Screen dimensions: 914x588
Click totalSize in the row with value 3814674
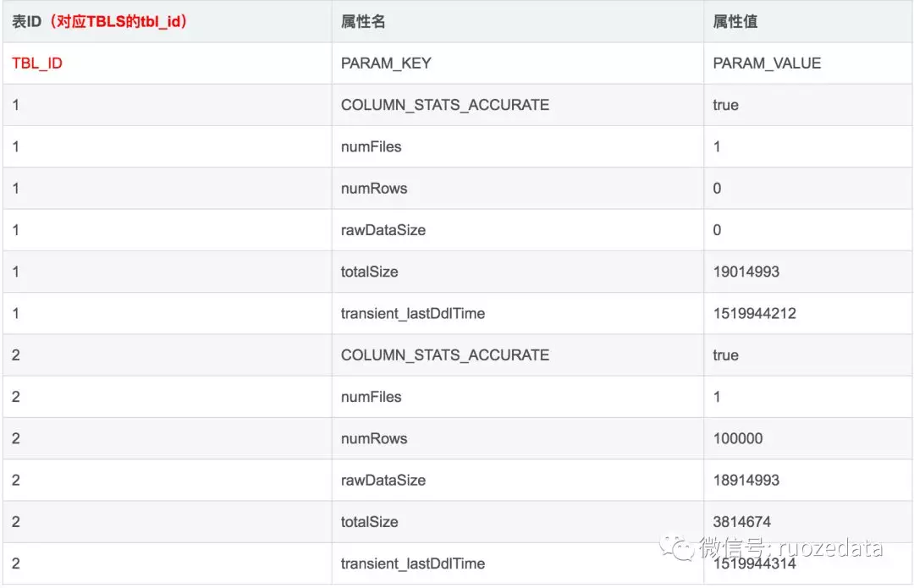pos(369,521)
